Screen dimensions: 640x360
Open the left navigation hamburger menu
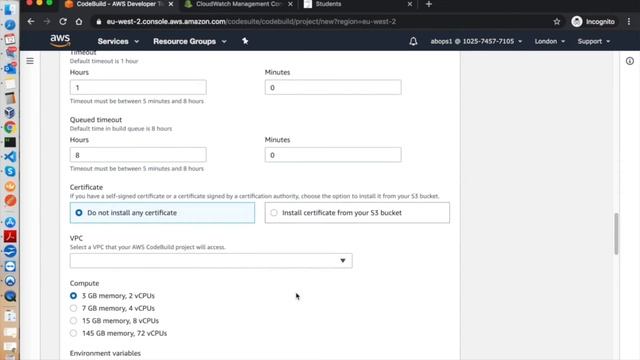coord(30,61)
